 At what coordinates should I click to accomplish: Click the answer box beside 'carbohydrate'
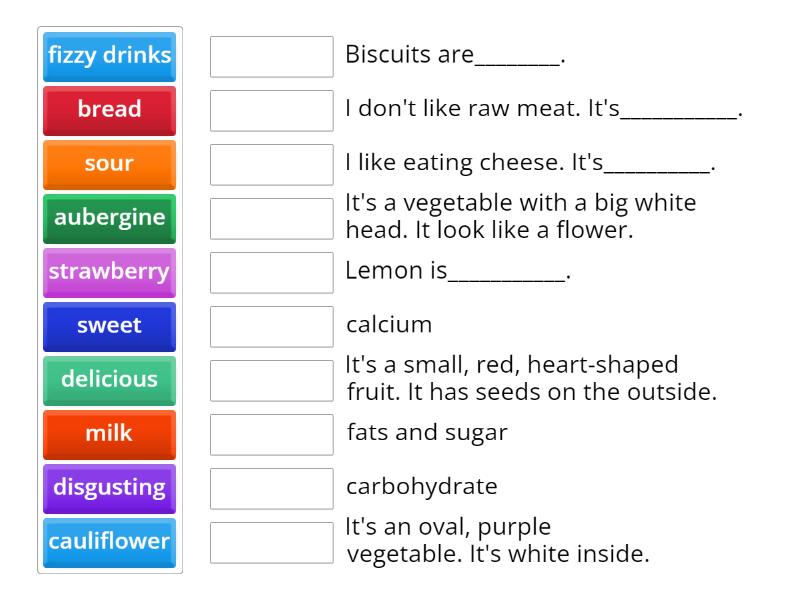coord(272,487)
